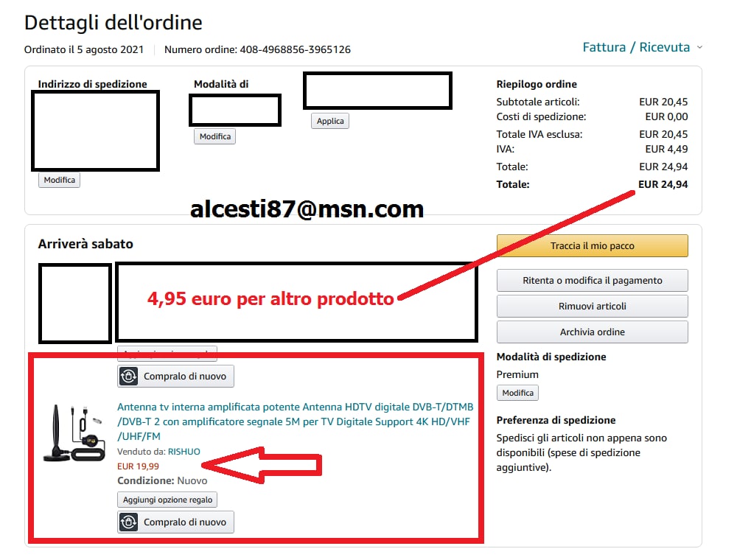The width and height of the screenshot is (737, 560).
Task: Click the EUR 19,99 price text
Action: pos(139,466)
